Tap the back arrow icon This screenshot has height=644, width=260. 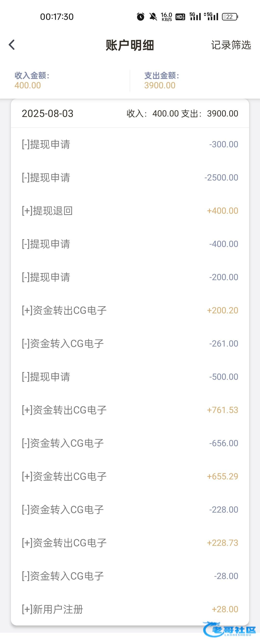12,45
